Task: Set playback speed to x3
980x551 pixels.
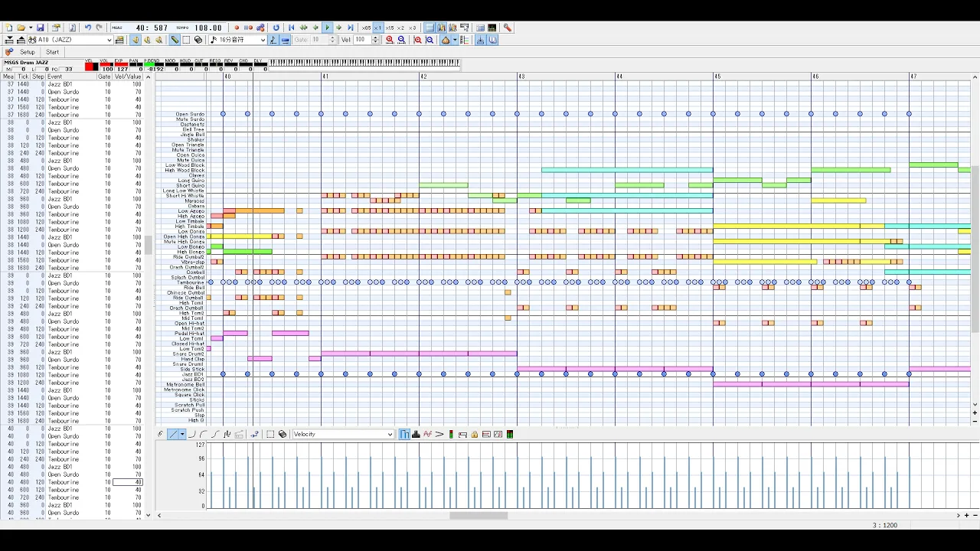Action: click(413, 28)
